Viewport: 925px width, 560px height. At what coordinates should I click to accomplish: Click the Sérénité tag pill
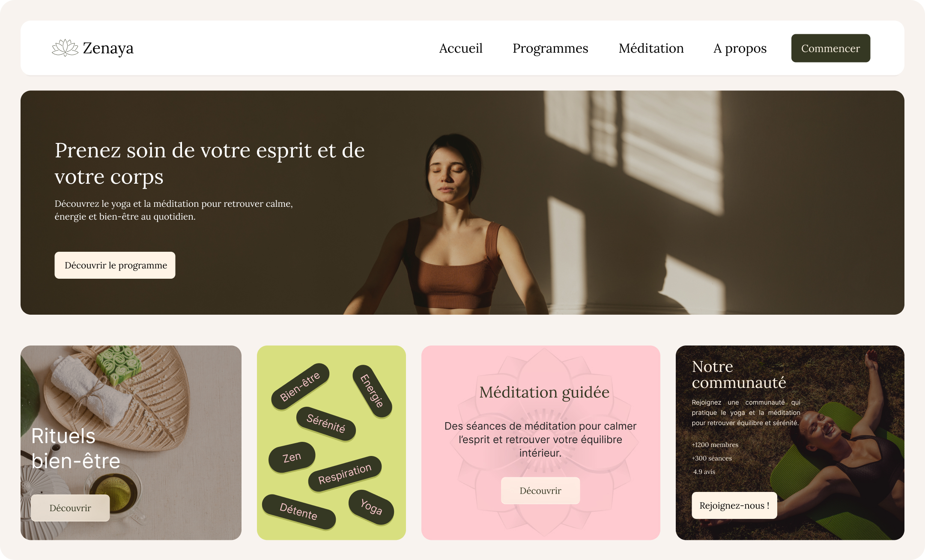coord(326,423)
